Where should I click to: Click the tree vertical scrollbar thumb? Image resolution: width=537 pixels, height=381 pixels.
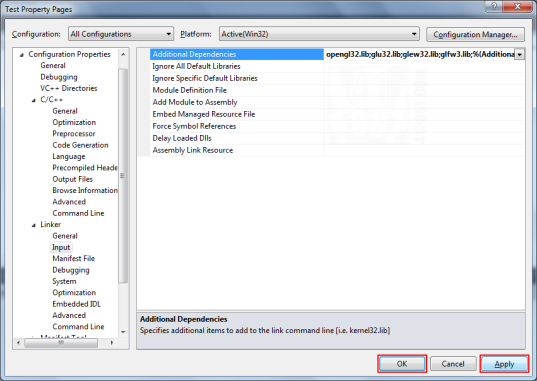click(123, 176)
